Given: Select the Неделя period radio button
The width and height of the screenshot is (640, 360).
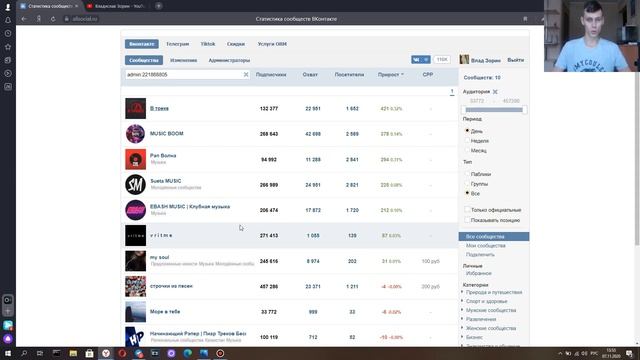Looking at the screenshot, I should click(x=467, y=140).
